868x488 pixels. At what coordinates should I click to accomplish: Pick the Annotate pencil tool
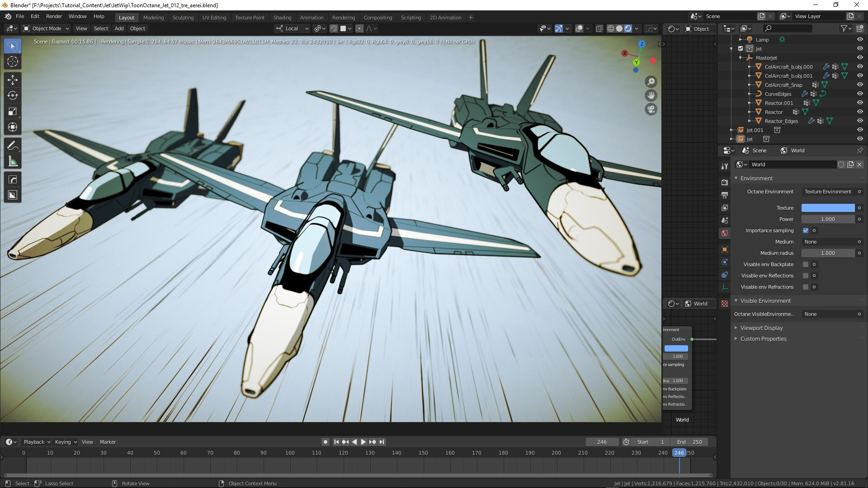[13, 146]
